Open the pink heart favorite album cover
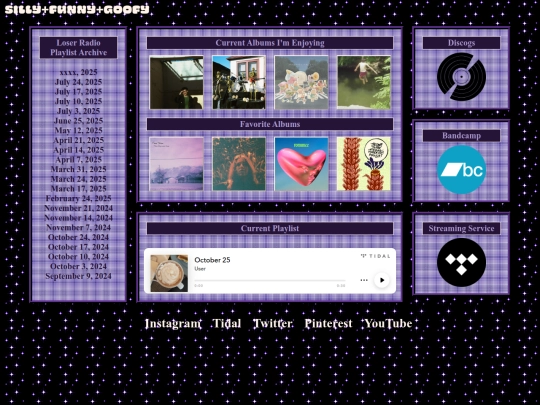Image resolution: width=540 pixels, height=405 pixels. [301, 164]
